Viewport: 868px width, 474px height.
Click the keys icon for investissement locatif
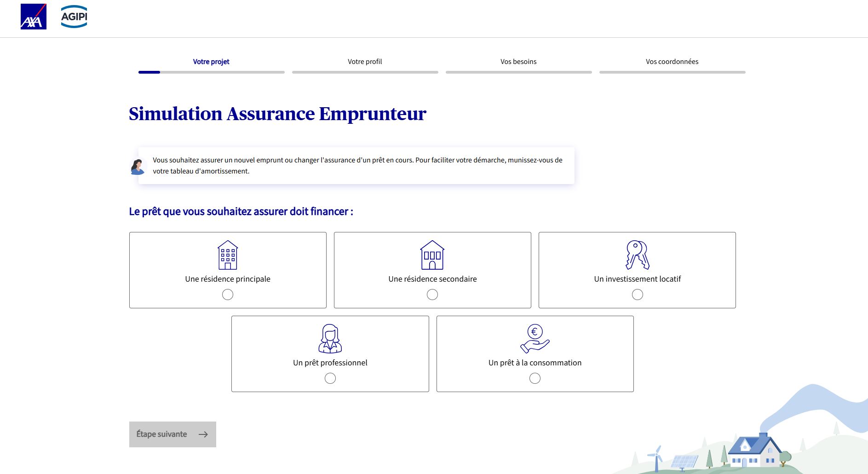pos(637,255)
